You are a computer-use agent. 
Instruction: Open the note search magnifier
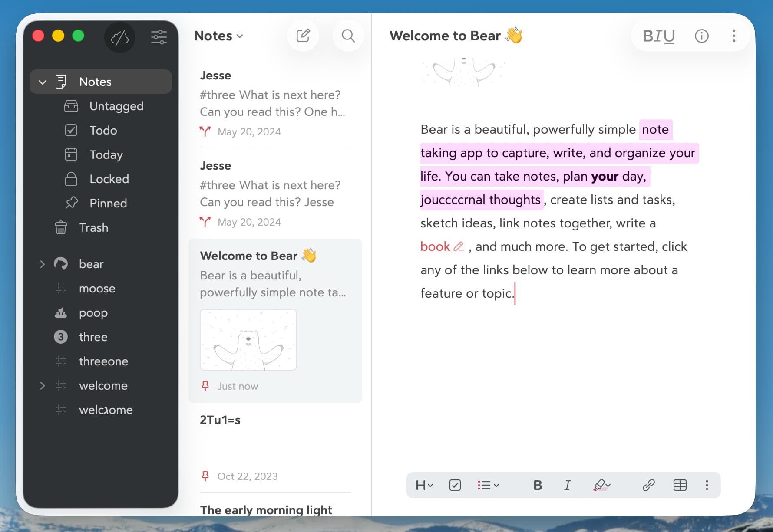point(348,36)
